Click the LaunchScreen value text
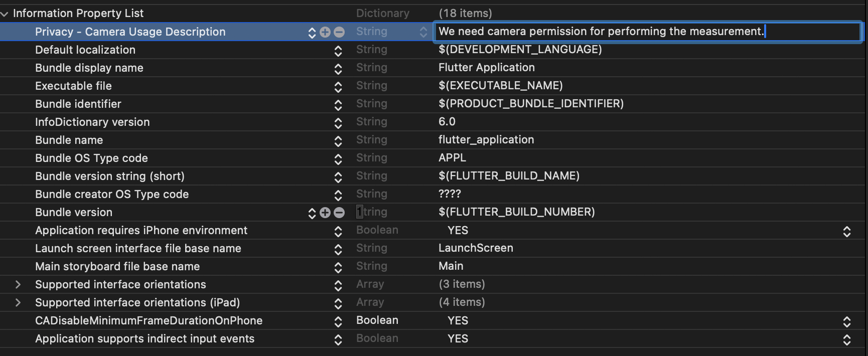Image resolution: width=868 pixels, height=356 pixels. [x=476, y=248]
